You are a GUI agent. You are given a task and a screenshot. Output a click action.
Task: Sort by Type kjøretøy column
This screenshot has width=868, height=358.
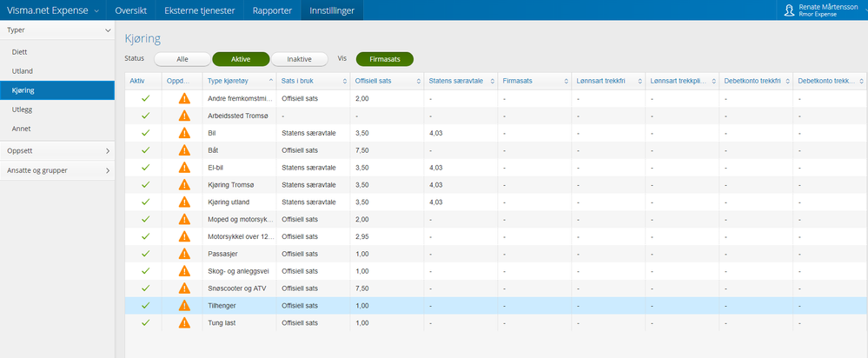click(239, 81)
